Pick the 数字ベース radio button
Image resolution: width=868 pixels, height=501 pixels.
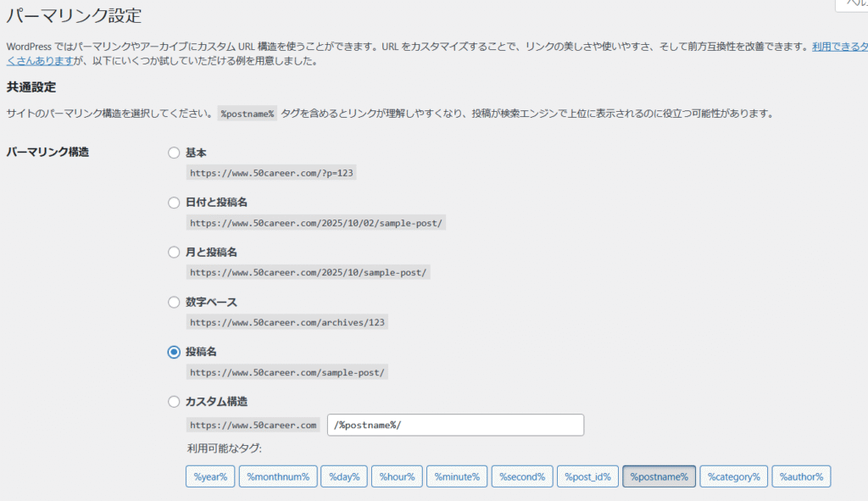(x=174, y=303)
